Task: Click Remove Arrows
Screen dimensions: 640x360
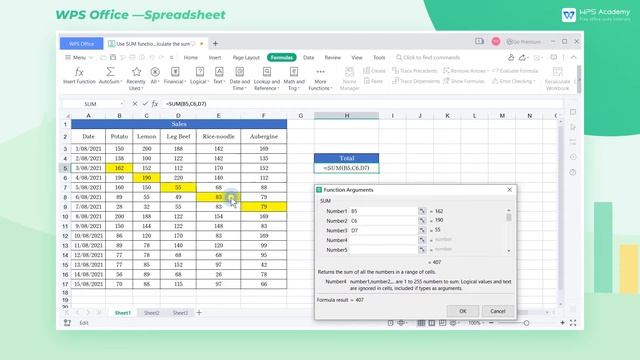Action: (465, 71)
